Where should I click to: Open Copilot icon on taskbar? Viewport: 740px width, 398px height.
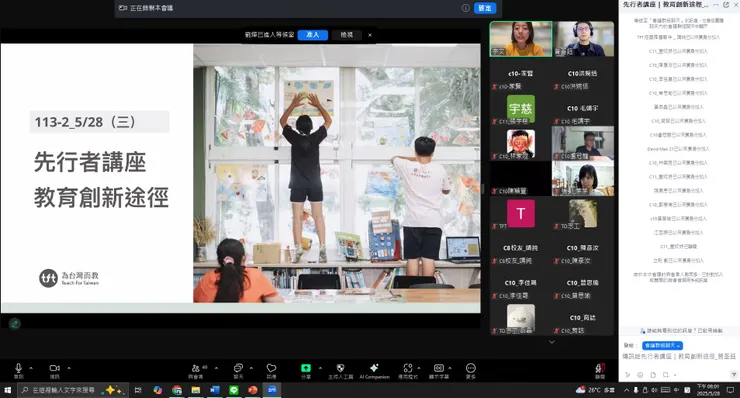158,390
